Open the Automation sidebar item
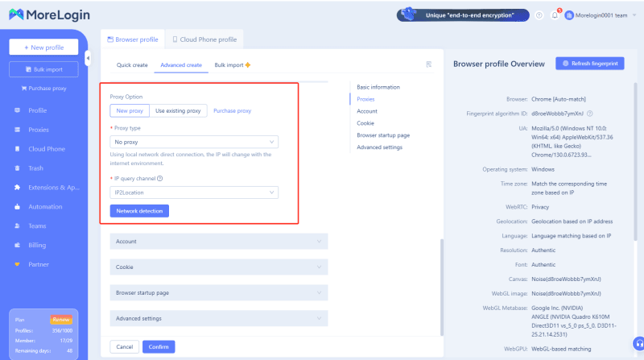 pyautogui.click(x=45, y=207)
